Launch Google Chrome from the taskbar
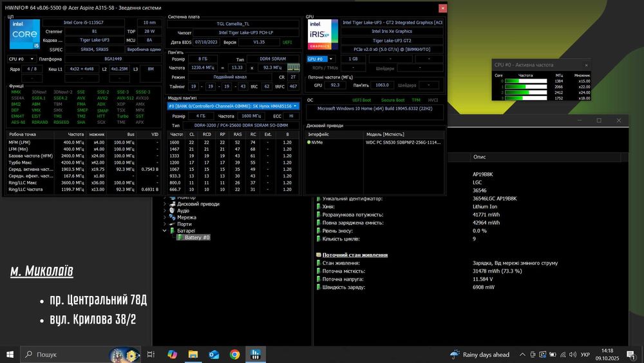The width and height of the screenshot is (644, 363). click(234, 354)
